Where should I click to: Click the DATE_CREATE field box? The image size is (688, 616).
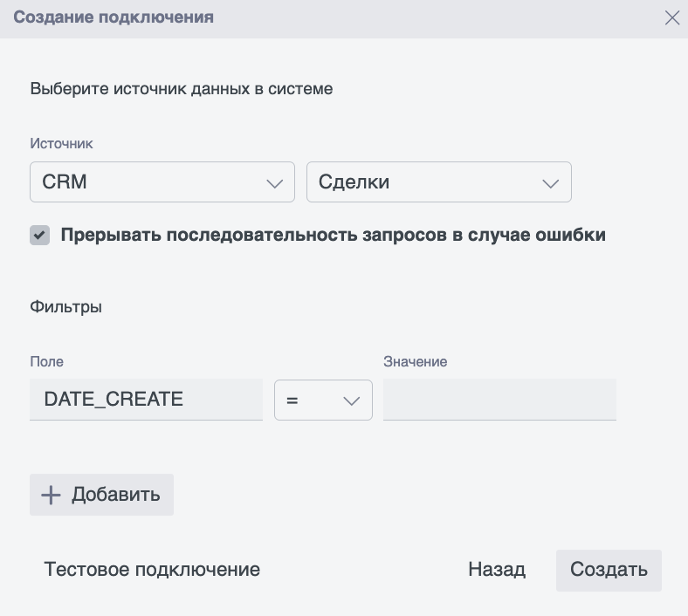(146, 400)
